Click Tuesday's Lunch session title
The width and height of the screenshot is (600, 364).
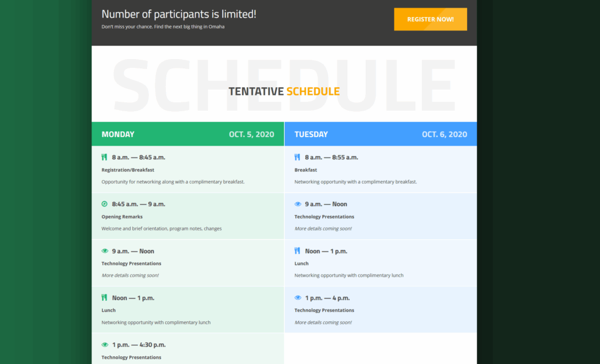tap(301, 263)
